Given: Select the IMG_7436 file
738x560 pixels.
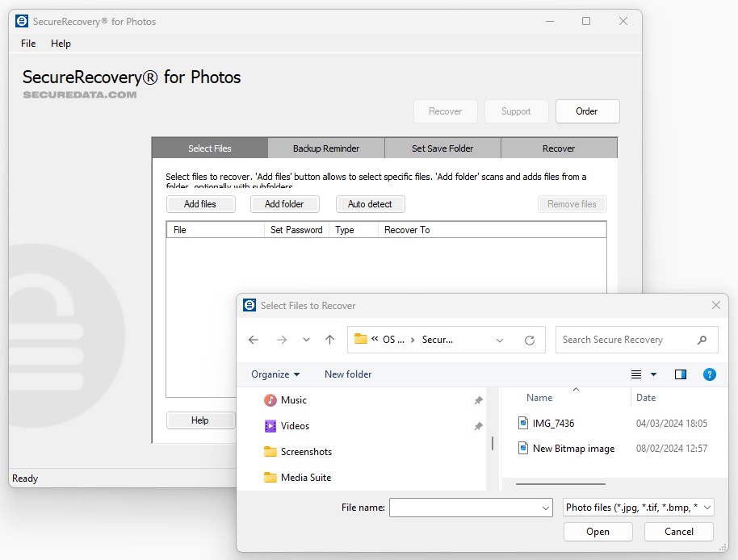Looking at the screenshot, I should [553, 423].
